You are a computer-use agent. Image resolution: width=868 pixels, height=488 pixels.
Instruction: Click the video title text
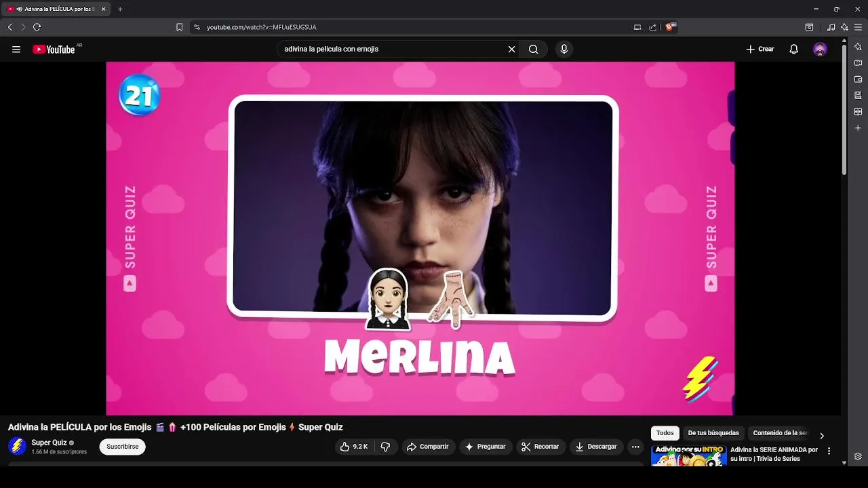(176, 427)
